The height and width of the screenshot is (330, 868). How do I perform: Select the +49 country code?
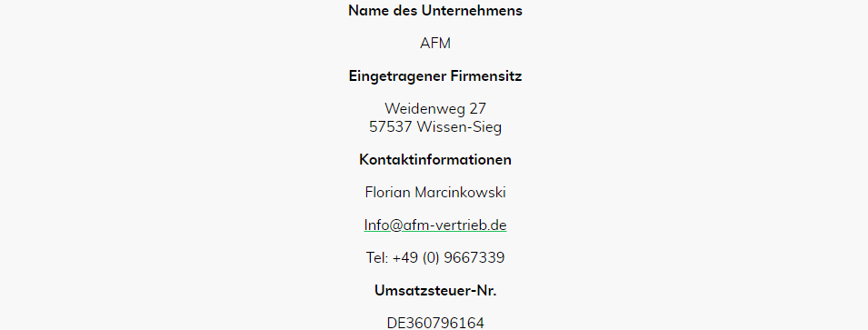point(405,257)
